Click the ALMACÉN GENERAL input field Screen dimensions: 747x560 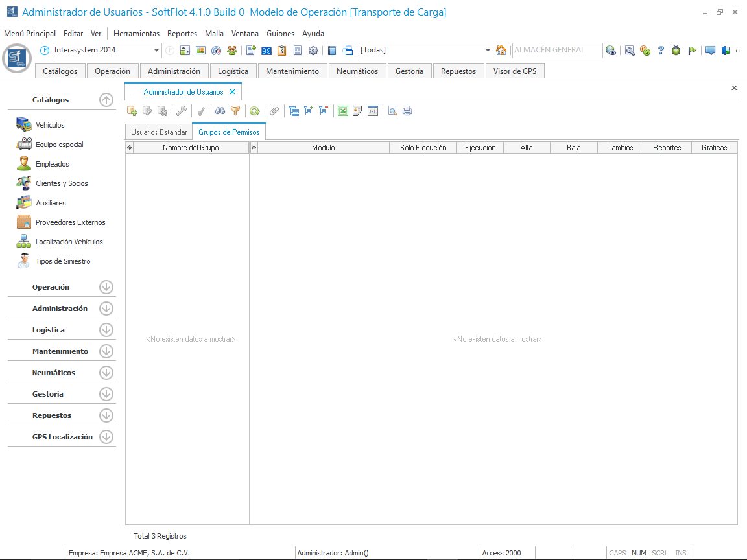556,50
